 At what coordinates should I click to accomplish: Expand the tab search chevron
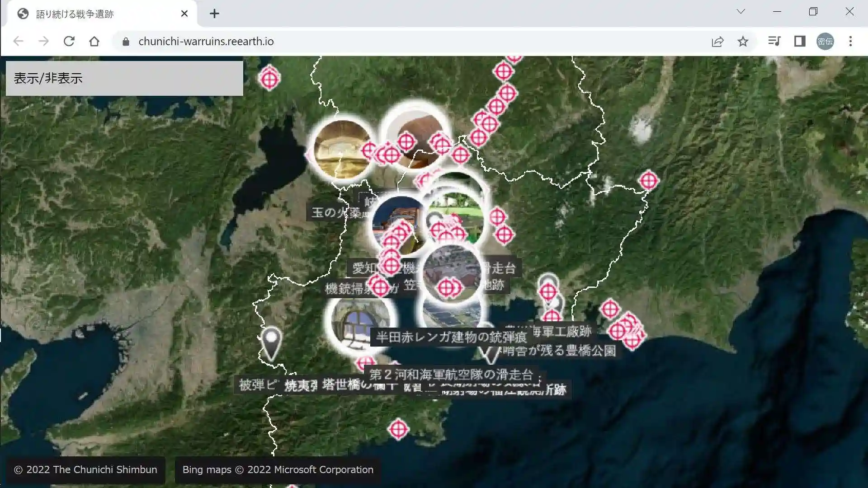pos(741,12)
